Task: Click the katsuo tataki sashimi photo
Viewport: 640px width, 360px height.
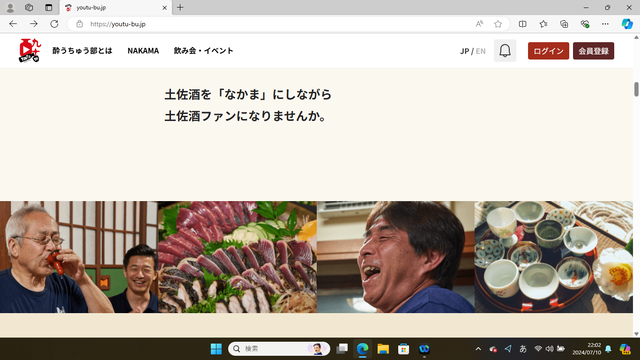Action: click(237, 257)
